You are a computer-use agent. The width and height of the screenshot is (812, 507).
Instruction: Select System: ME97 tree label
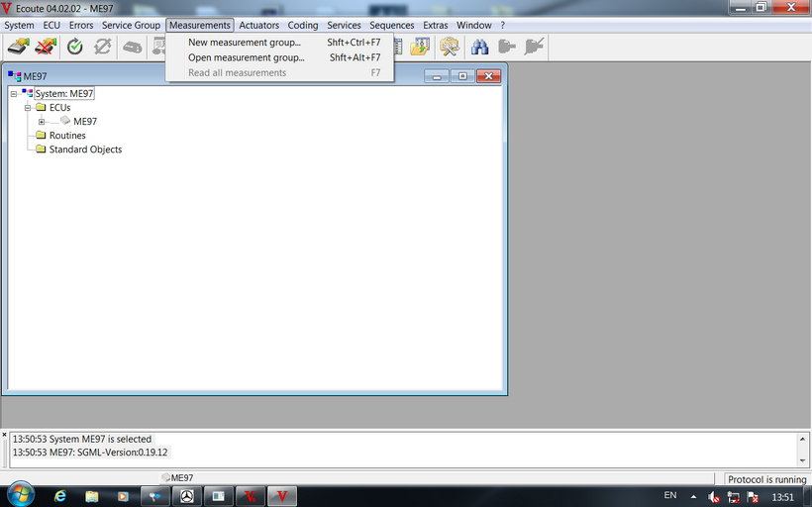click(64, 94)
